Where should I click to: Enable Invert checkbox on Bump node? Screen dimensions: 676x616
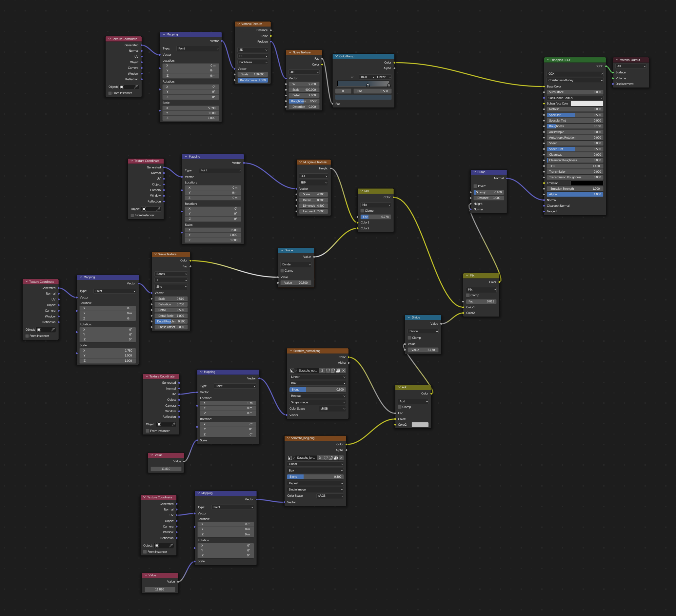[x=475, y=186]
